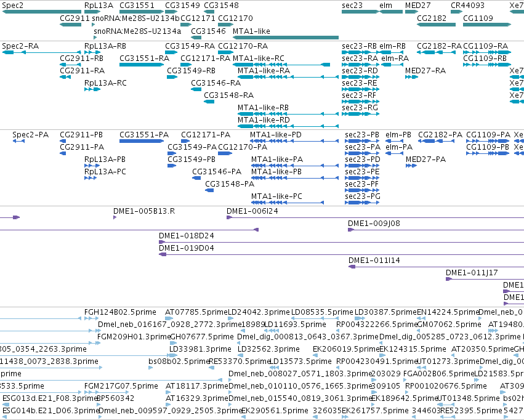This screenshot has height=420, width=524.
Task: Click the MED27-PA protein label
Action: pyautogui.click(x=425, y=160)
